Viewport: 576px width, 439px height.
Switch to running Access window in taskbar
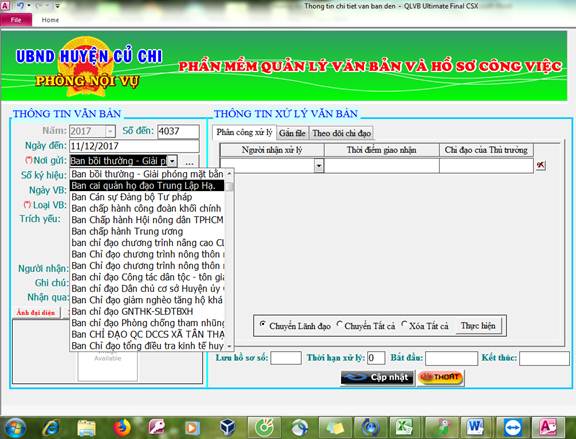click(x=548, y=428)
